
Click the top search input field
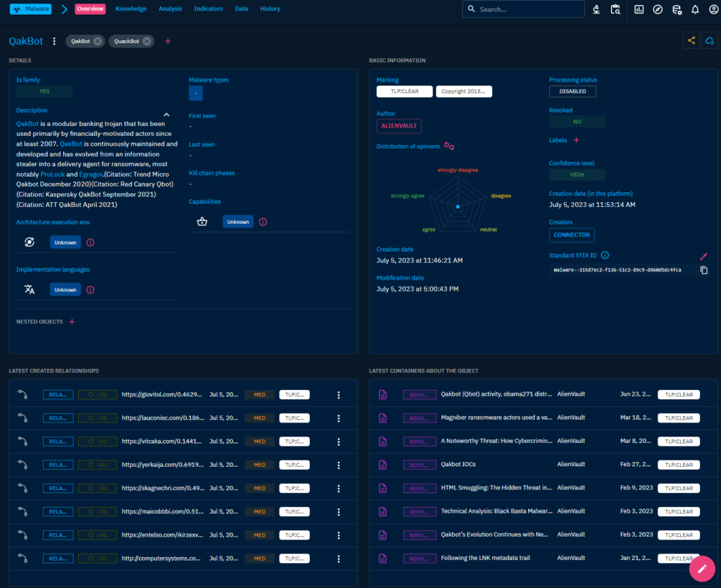pyautogui.click(x=528, y=9)
